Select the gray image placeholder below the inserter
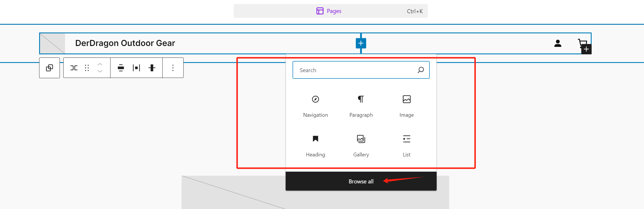This screenshot has height=209, width=644. (x=315, y=192)
